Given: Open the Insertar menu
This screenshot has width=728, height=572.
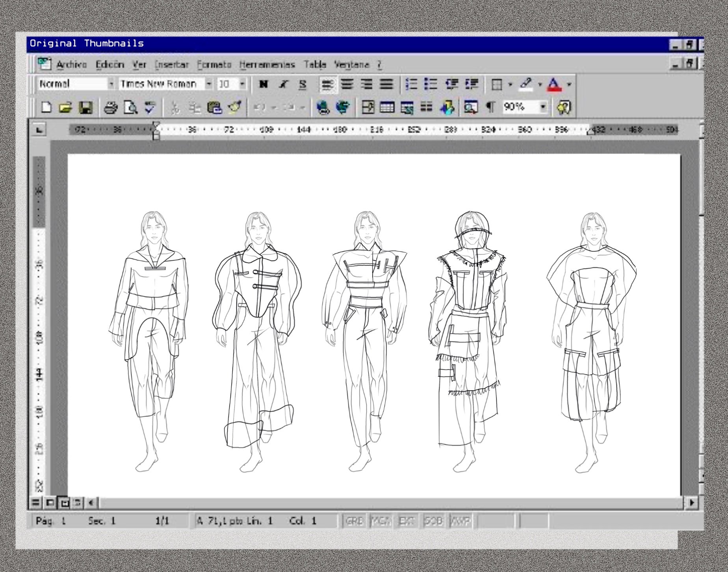Looking at the screenshot, I should 171,65.
